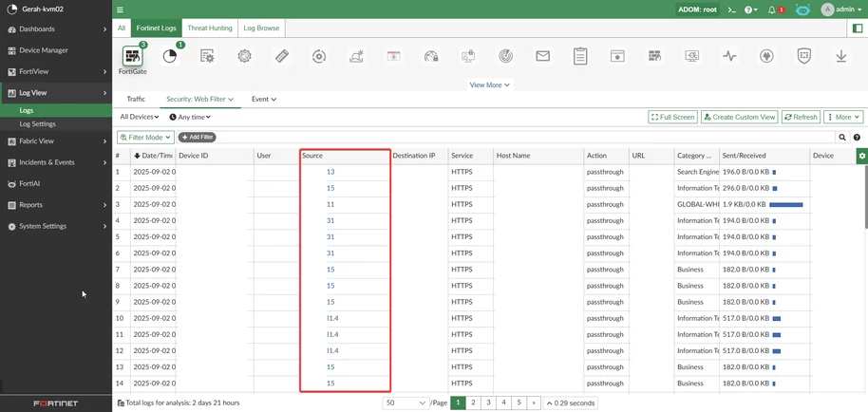Click the Refresh button
The height and width of the screenshot is (412, 868).
pyautogui.click(x=801, y=117)
